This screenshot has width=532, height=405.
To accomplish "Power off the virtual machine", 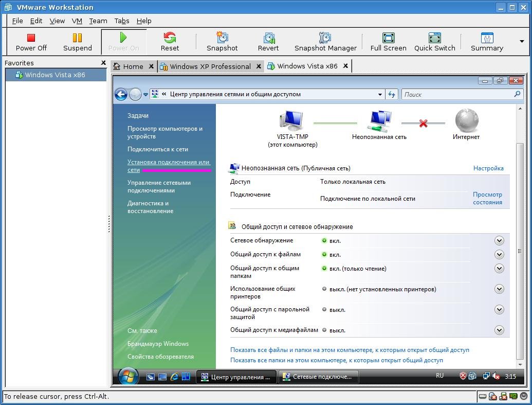I will click(x=31, y=42).
